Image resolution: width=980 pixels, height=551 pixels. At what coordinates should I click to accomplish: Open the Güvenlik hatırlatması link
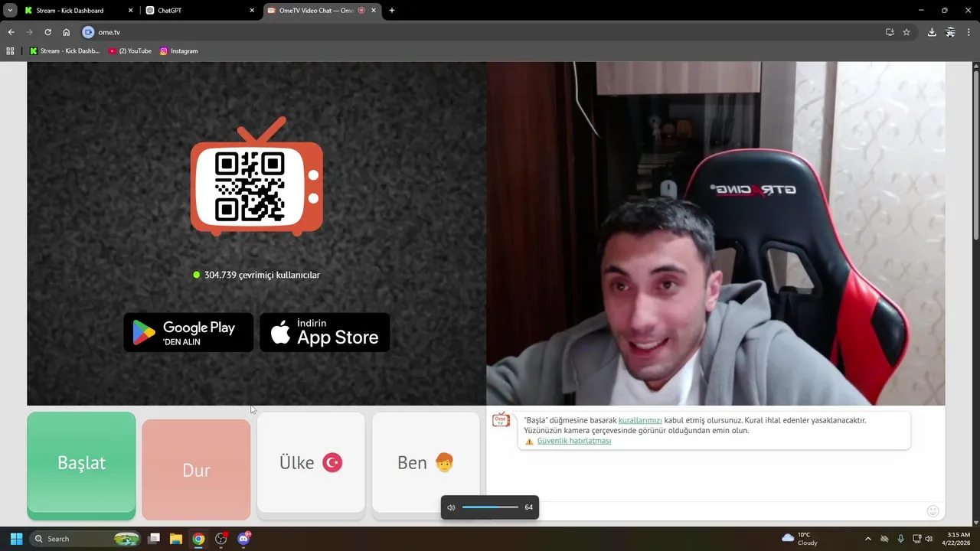574,441
